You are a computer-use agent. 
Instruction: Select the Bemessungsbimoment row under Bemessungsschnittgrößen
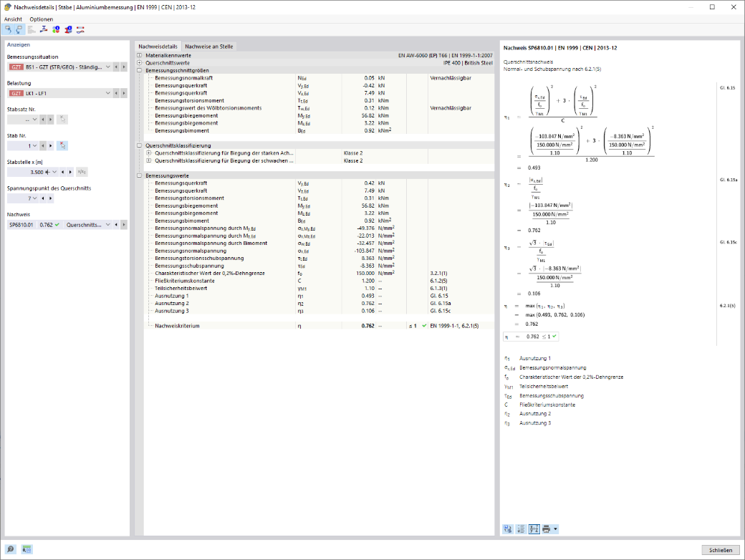coord(319,130)
